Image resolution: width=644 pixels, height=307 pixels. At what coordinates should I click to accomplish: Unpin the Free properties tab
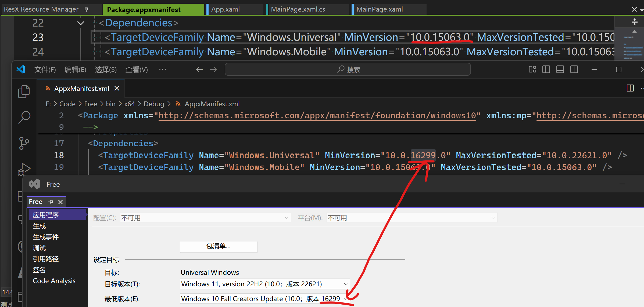(x=51, y=202)
